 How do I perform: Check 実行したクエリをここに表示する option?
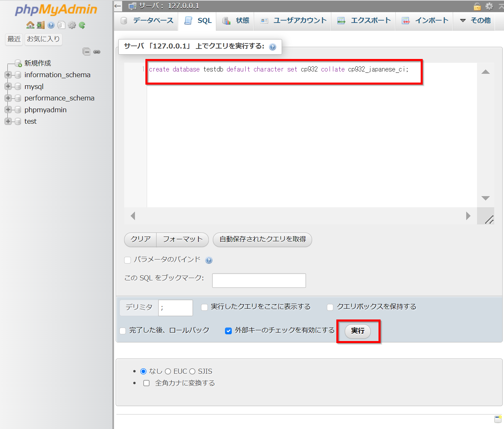click(204, 307)
